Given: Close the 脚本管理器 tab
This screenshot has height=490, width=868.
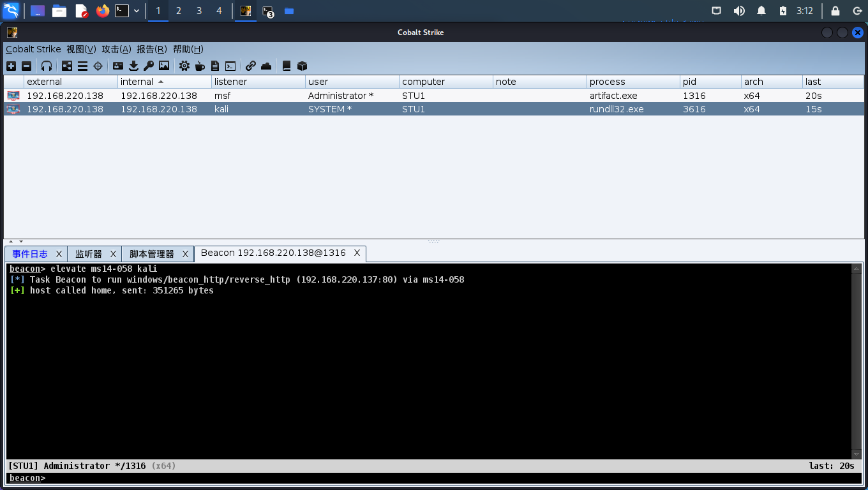Looking at the screenshot, I should tap(185, 254).
